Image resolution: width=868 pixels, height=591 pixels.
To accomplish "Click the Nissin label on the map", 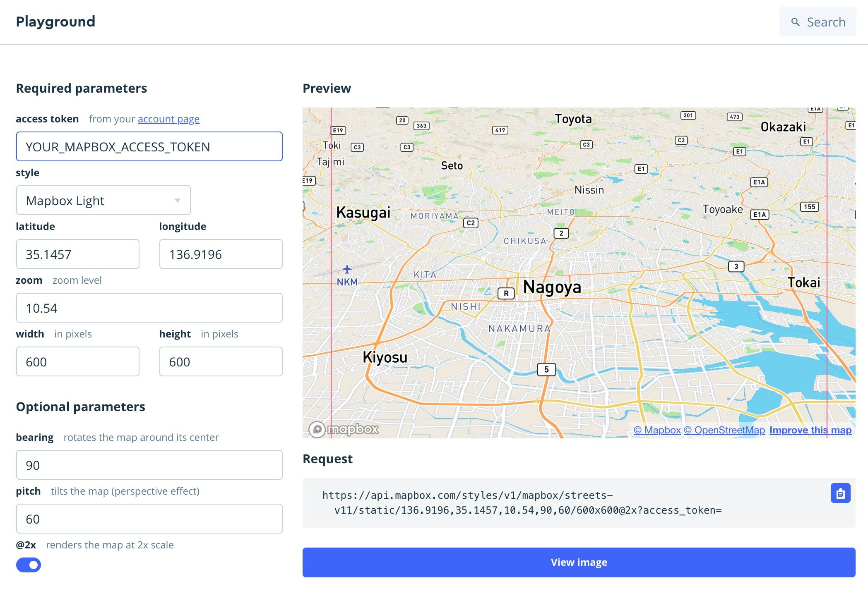I will tap(589, 190).
